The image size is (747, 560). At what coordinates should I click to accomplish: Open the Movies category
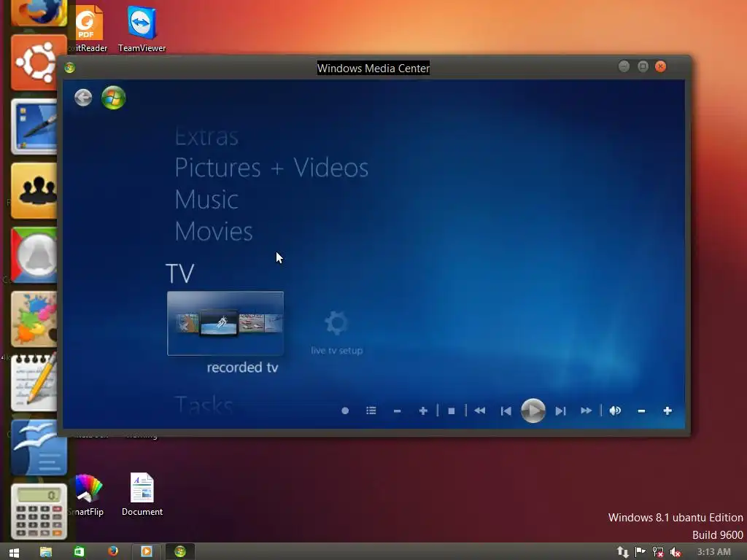(214, 231)
